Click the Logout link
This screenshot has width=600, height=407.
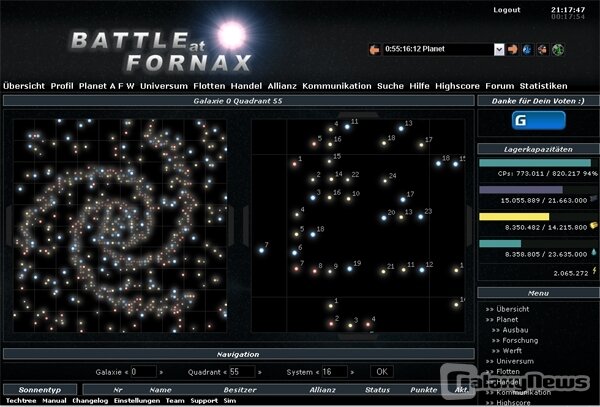[507, 10]
